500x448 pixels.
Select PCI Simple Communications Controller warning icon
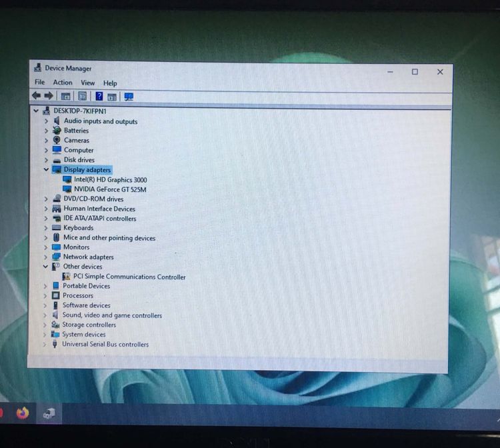click(66, 276)
